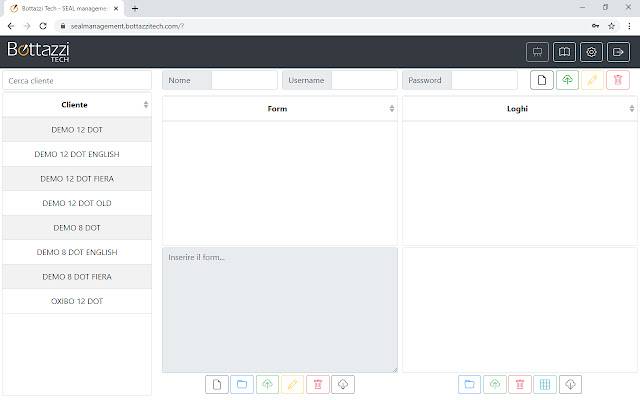Select client DEMO 8 DOT ENGLISH
The width and height of the screenshot is (640, 400).
click(x=77, y=252)
